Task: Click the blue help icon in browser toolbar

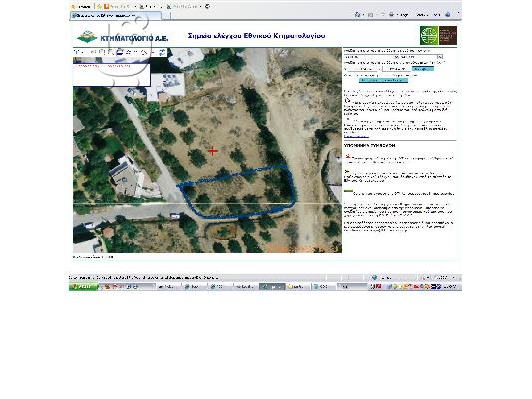Action: (x=448, y=15)
